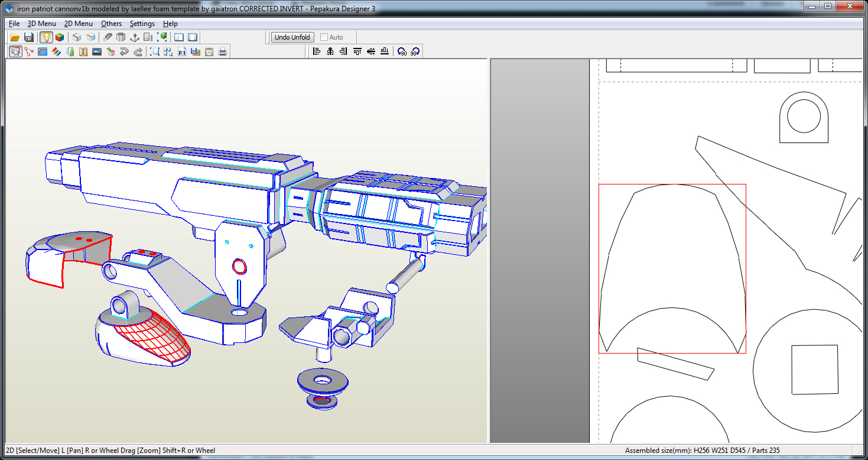
Task: Click the Redo arrow icon
Action: pyautogui.click(x=138, y=52)
